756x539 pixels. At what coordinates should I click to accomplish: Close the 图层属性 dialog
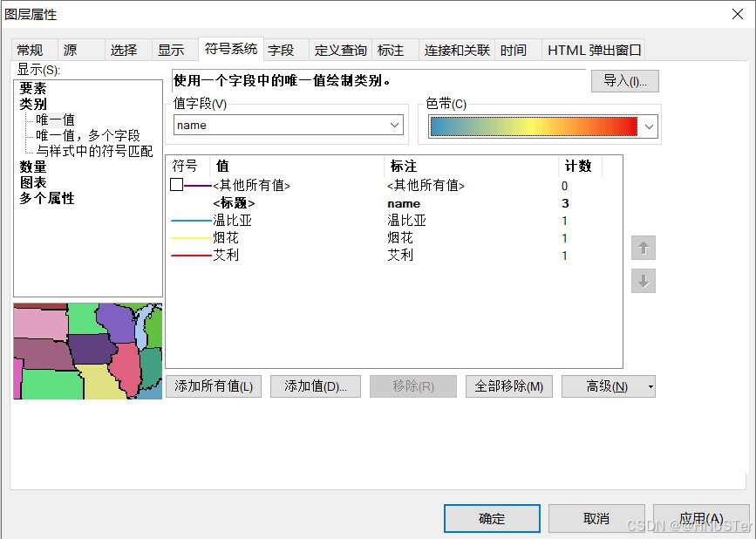pyautogui.click(x=737, y=14)
